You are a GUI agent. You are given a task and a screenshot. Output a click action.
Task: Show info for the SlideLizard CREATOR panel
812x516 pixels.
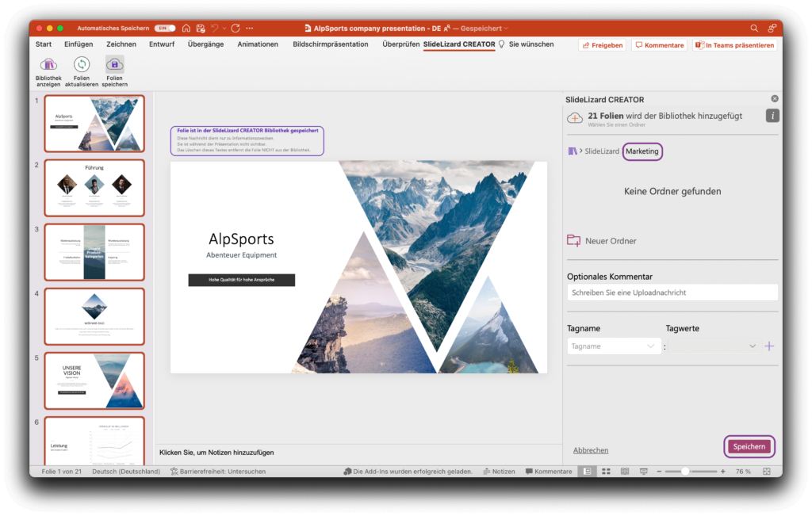[x=772, y=116]
